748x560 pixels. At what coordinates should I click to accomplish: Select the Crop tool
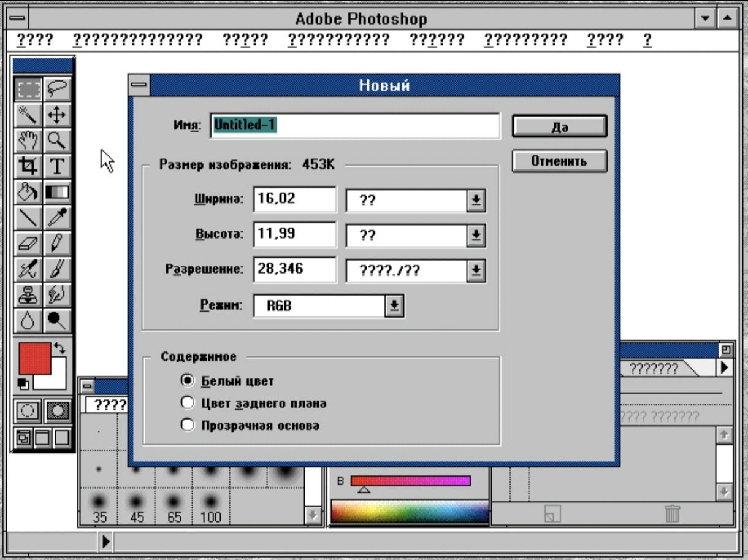coord(28,166)
